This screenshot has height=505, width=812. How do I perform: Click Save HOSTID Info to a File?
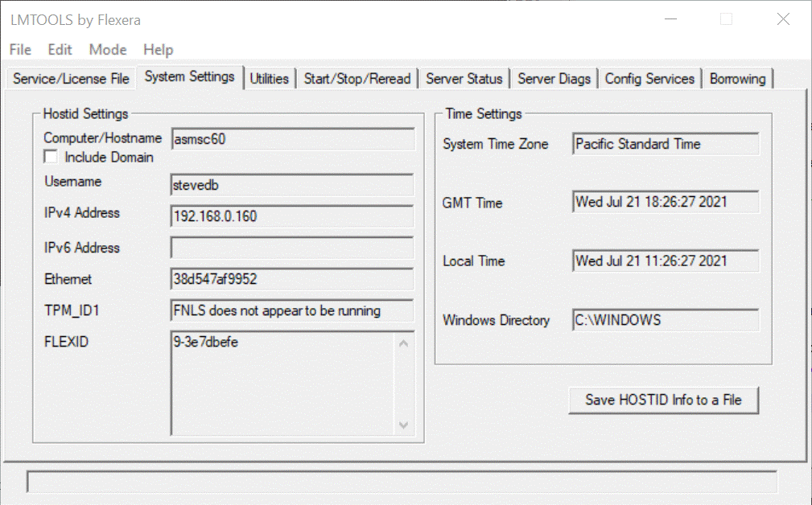pos(663,400)
